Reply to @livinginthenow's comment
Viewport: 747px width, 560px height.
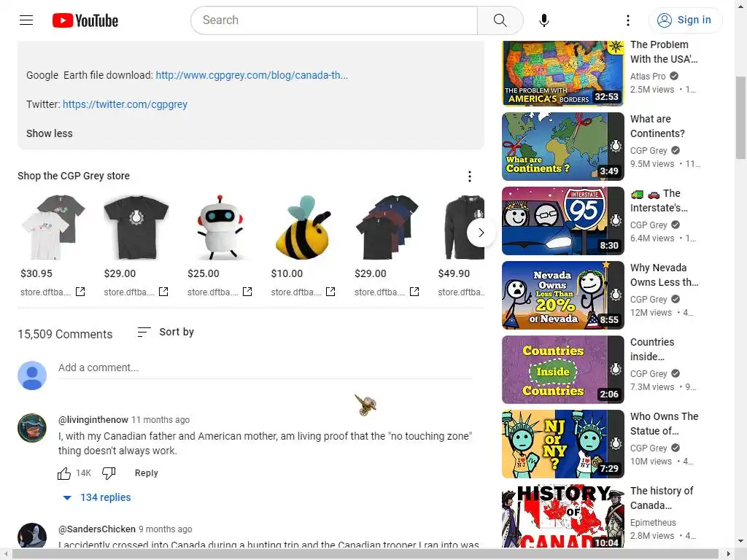(146, 473)
